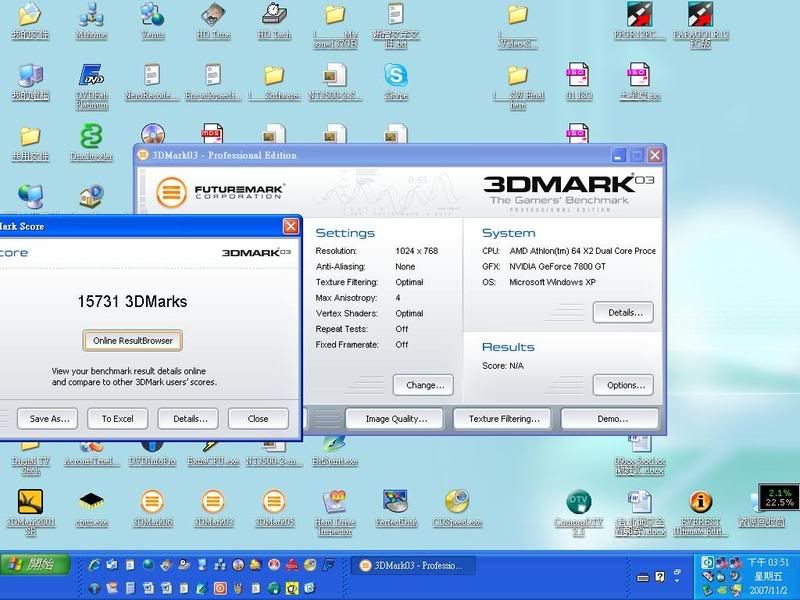
Task: Open Details... in the 3DMark Score dialog
Action: [188, 418]
